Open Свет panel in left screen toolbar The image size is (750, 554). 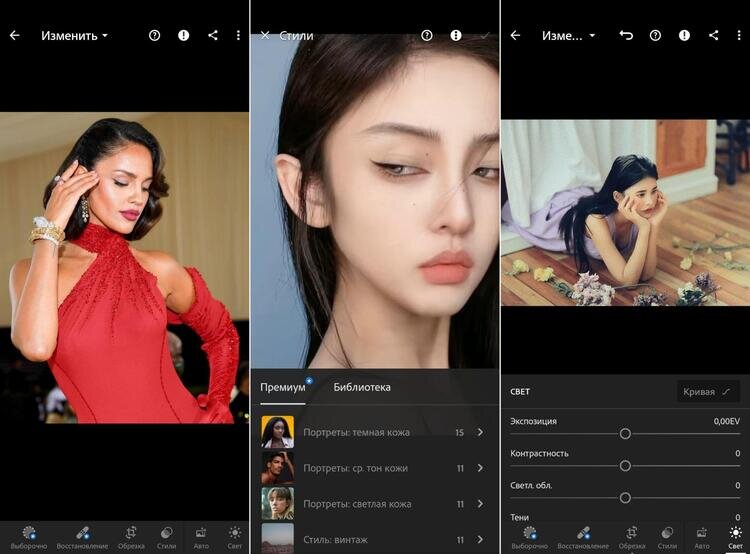234,537
